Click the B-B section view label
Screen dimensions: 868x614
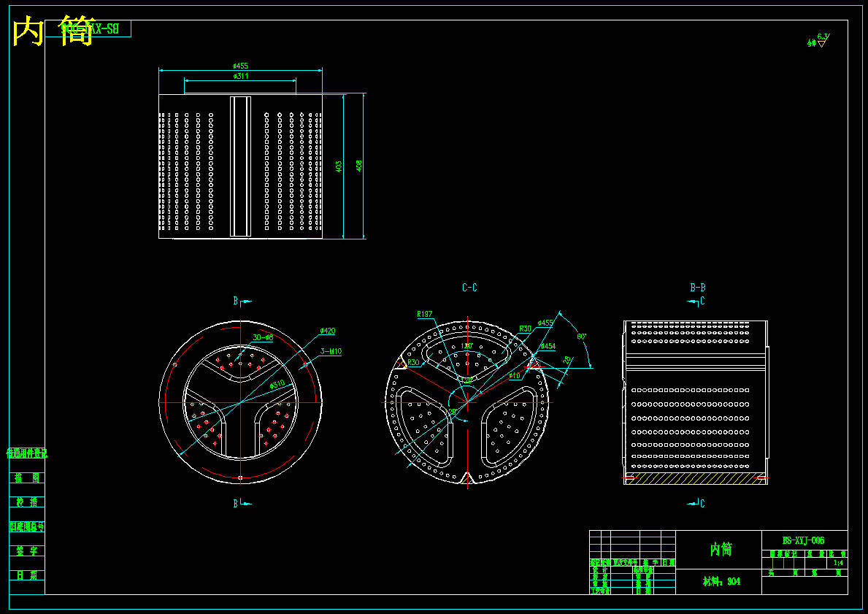click(697, 288)
